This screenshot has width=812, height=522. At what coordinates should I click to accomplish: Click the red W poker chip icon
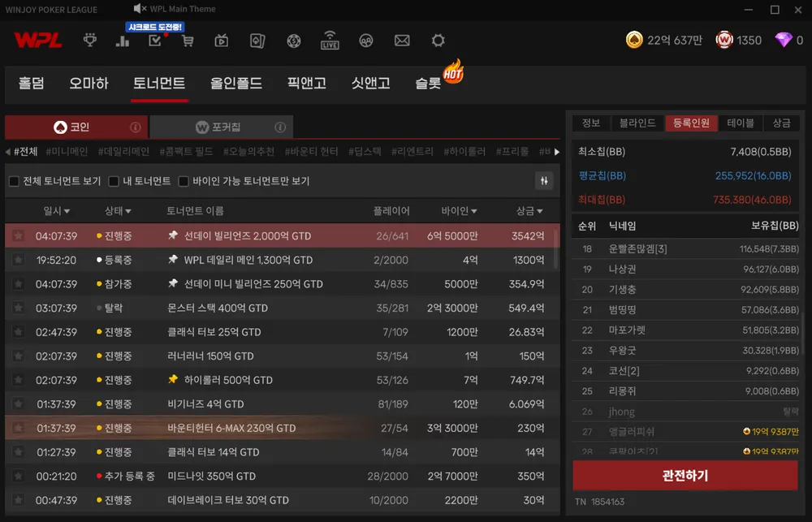[x=724, y=40]
